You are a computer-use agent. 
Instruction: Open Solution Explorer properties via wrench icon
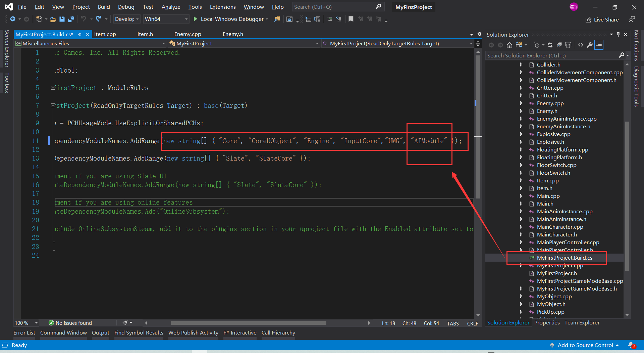point(590,45)
